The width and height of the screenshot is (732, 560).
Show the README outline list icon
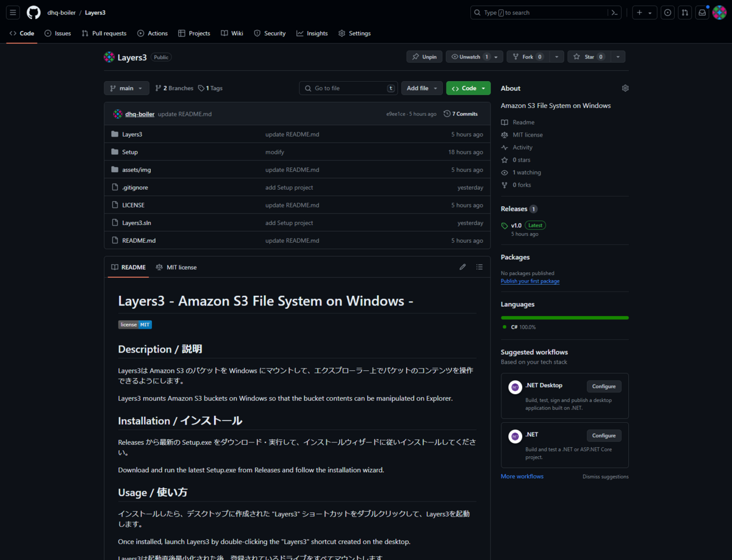tap(479, 267)
